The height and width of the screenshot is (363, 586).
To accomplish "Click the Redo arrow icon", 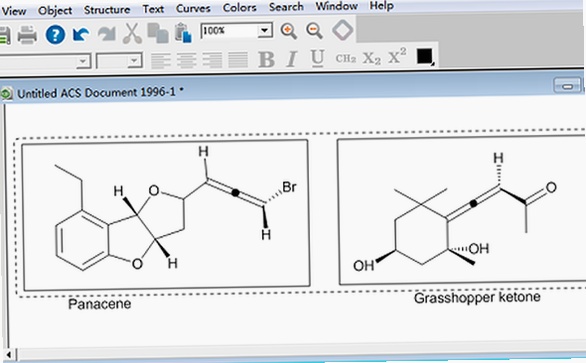I will click(107, 34).
